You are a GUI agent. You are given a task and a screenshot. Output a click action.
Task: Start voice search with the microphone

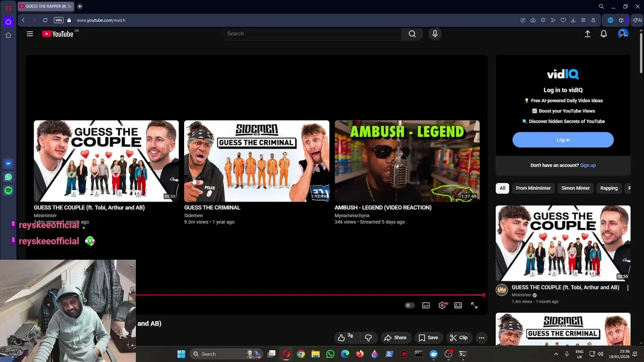(x=435, y=34)
